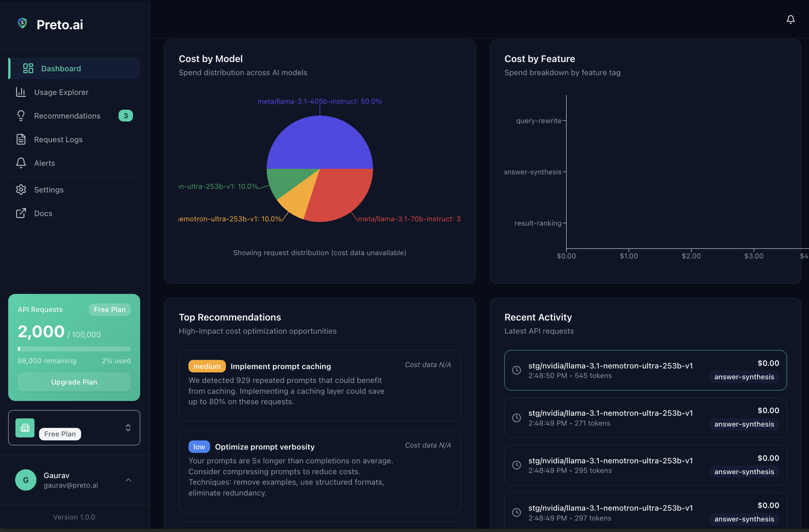809x532 pixels.
Task: Expand the Free Plan selector chevrons
Action: point(128,428)
